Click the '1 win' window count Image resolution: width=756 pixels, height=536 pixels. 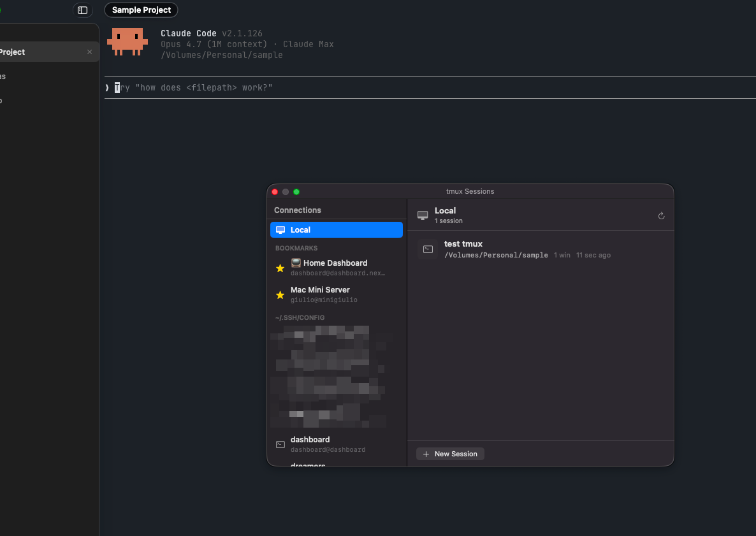[x=562, y=255]
